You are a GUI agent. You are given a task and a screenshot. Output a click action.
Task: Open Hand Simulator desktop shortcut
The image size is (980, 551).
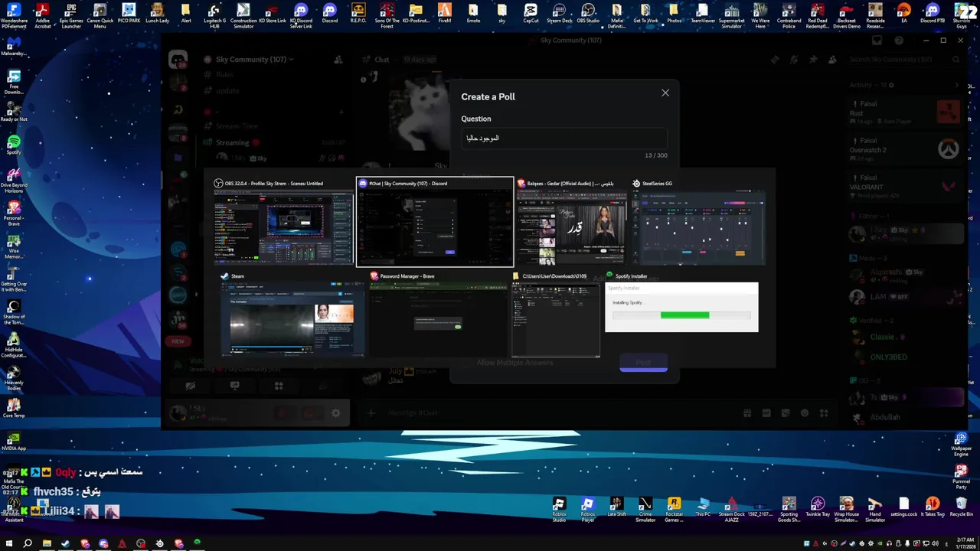click(875, 507)
